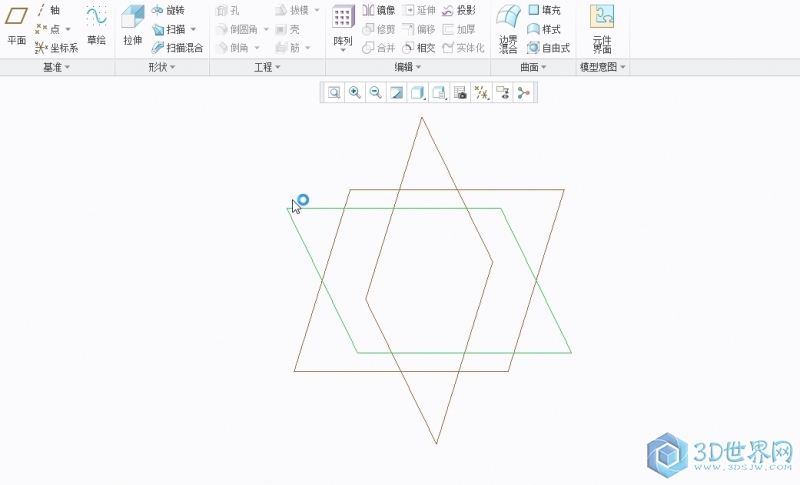Select the 延伸 (Extend) tool
This screenshot has width=800, height=485.
(x=419, y=10)
